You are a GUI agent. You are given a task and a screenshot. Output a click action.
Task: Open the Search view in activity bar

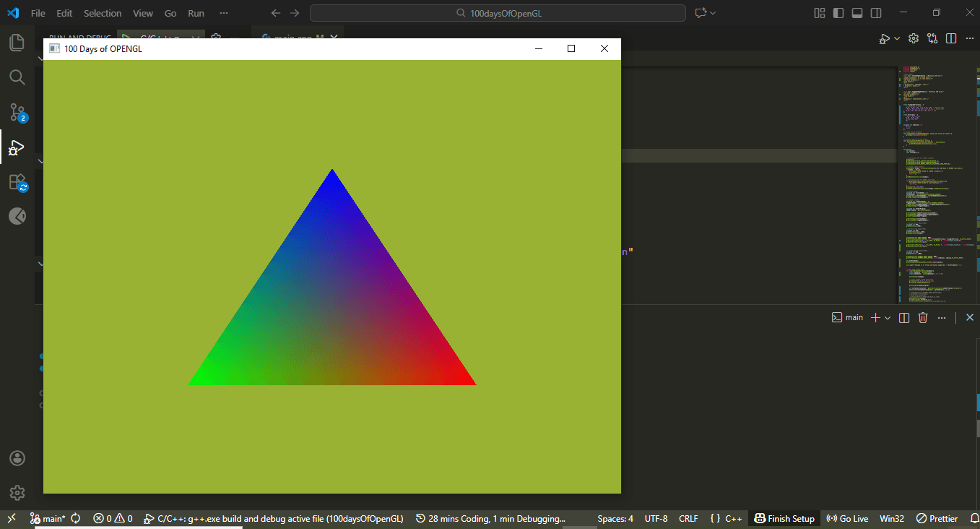[x=17, y=77]
